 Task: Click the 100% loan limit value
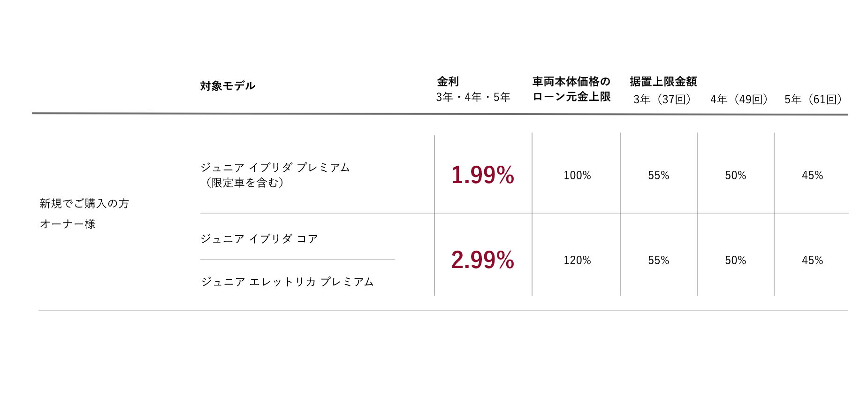[x=577, y=176]
